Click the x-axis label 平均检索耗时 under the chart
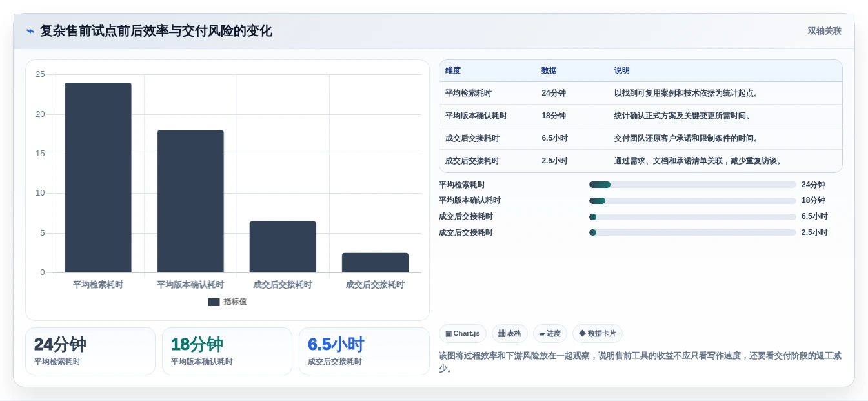Screen dimensions: 868x401 pyautogui.click(x=98, y=285)
